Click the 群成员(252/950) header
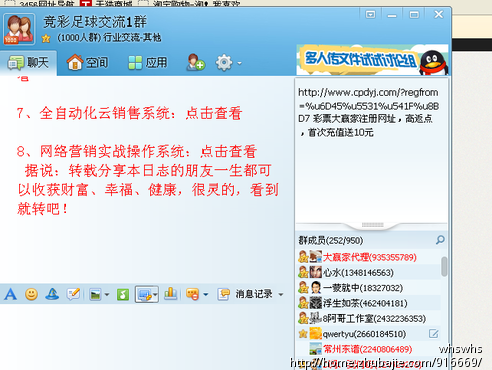Viewport: 492px width, 370px height. tap(331, 240)
